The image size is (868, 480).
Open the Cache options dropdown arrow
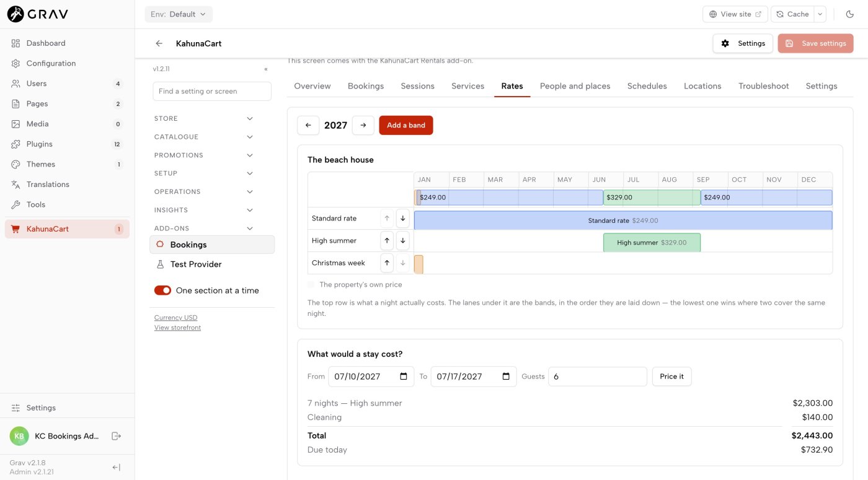[x=820, y=14]
